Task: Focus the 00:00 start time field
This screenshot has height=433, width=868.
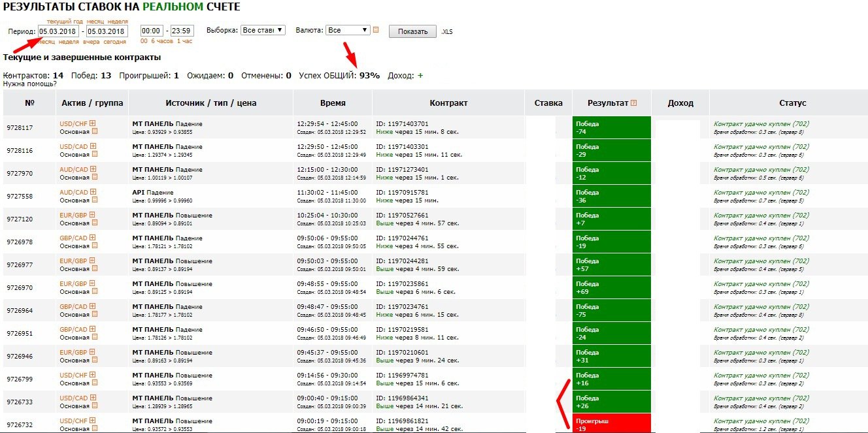Action: click(x=152, y=31)
